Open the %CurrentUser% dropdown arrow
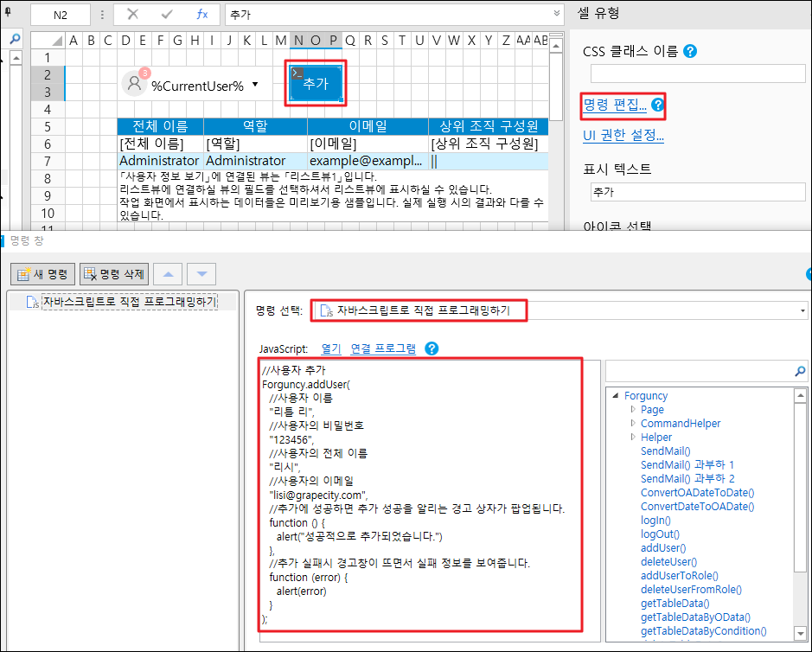This screenshot has height=652, width=812. 255,86
